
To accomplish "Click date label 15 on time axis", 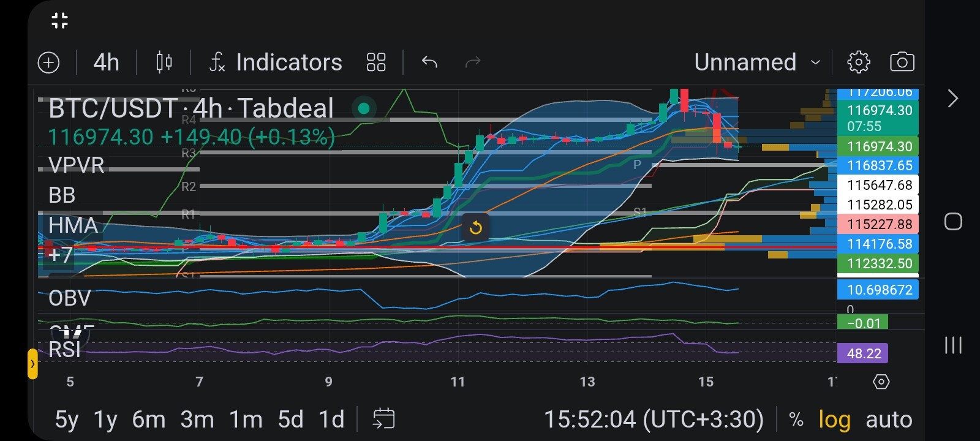I will [x=706, y=382].
